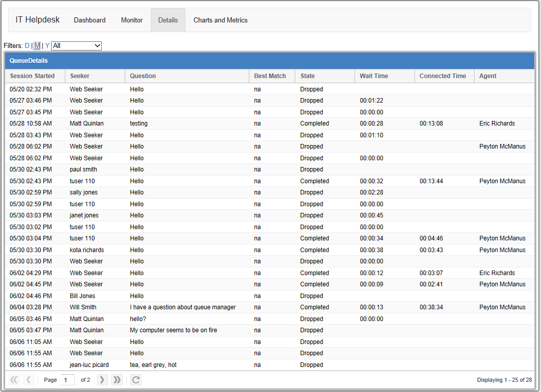Go to next page of results
The image size is (541, 392).
pyautogui.click(x=102, y=380)
